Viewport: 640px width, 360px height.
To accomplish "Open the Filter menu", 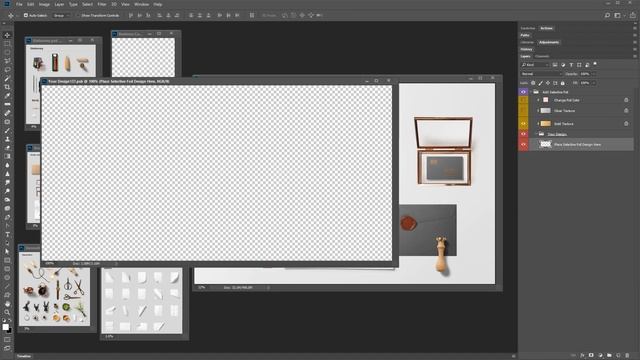I will tap(102, 4).
